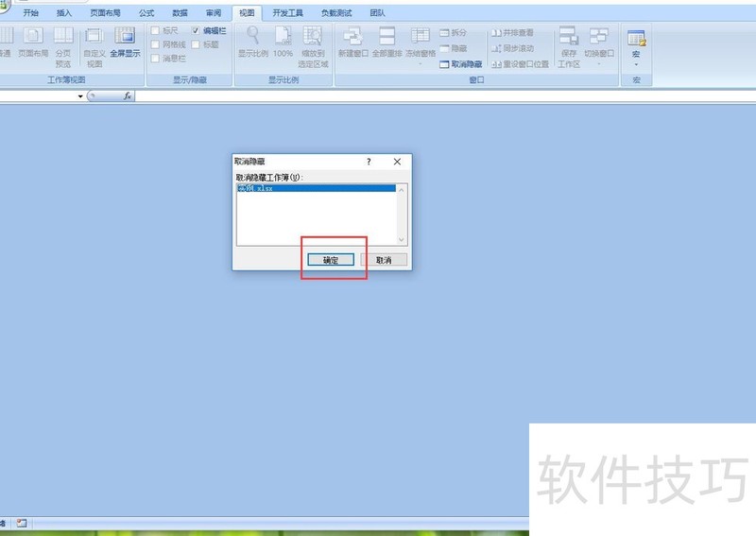
Task: Select the .xlsx workbook in the list
Action: pos(317,188)
